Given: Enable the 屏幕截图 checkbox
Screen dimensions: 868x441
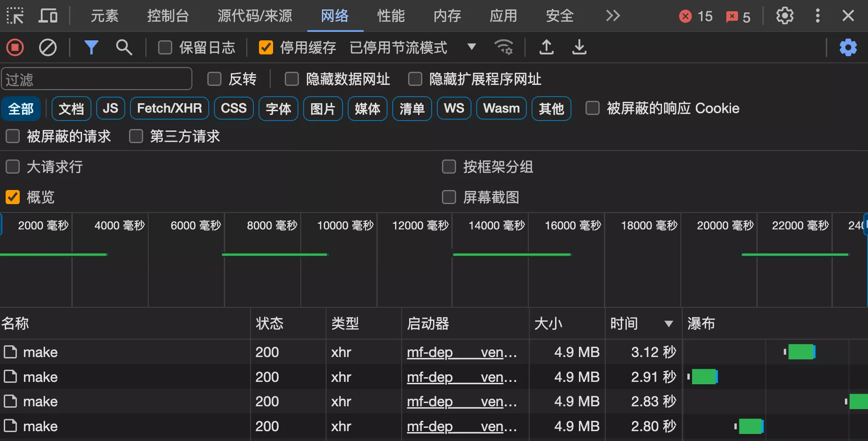Looking at the screenshot, I should (x=449, y=197).
